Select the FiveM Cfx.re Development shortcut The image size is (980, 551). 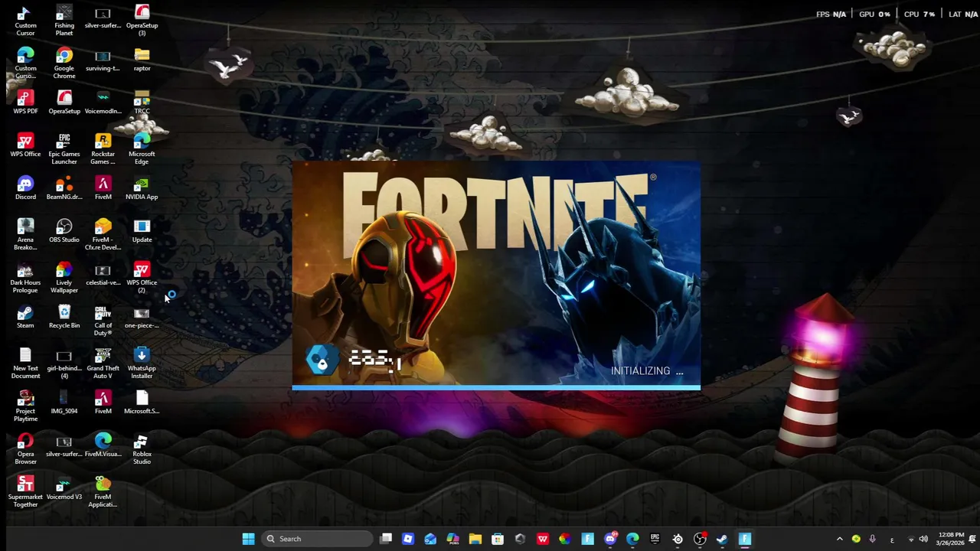click(x=103, y=235)
